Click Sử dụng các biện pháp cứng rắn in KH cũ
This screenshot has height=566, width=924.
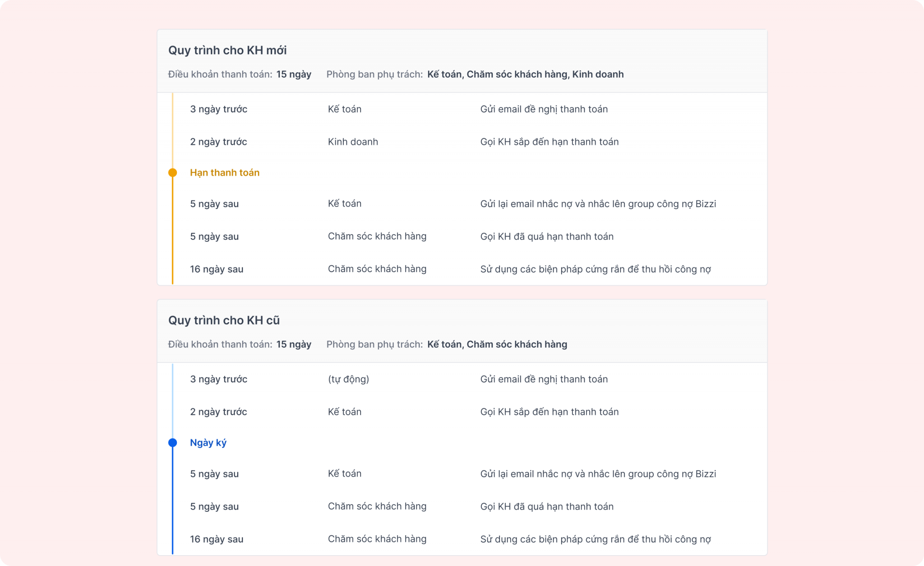tap(596, 539)
